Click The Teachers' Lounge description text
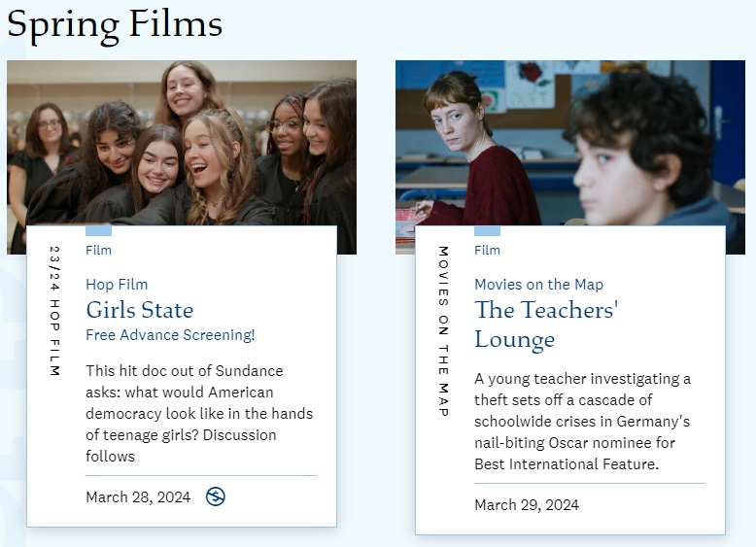 [583, 421]
